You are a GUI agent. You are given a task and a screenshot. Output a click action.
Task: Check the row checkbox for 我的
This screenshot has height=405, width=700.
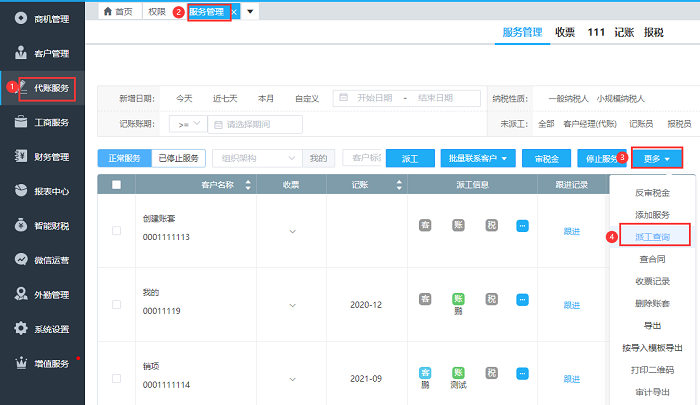[117, 305]
